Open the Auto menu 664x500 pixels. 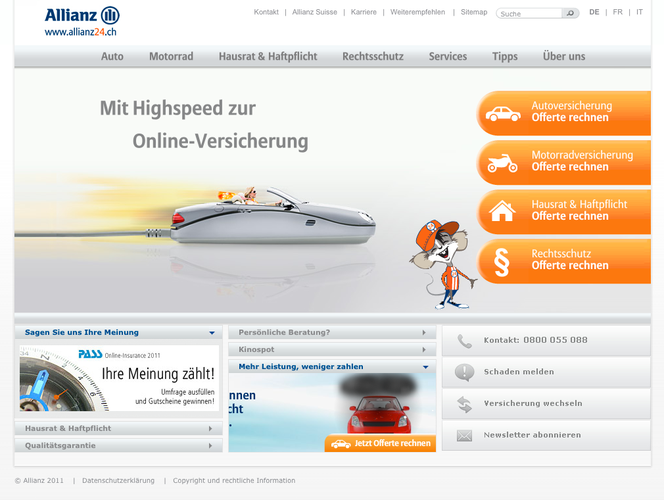112,56
